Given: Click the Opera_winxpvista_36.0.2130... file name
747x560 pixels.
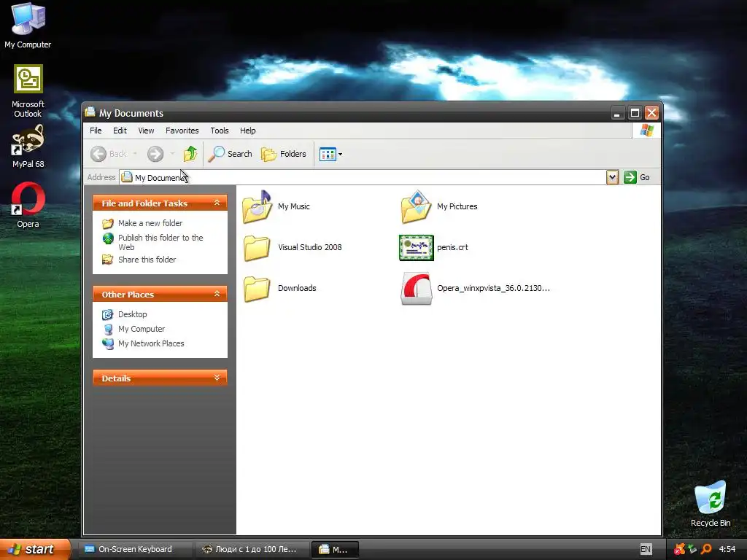Looking at the screenshot, I should coord(493,288).
